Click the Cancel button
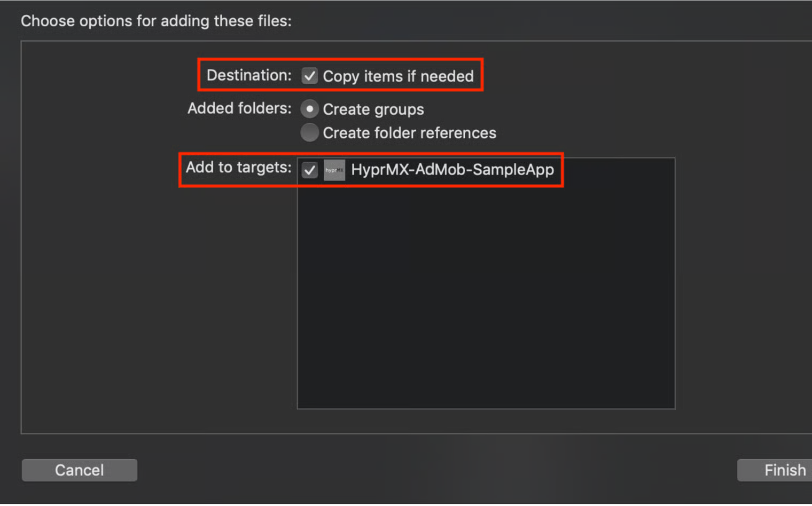 click(80, 470)
